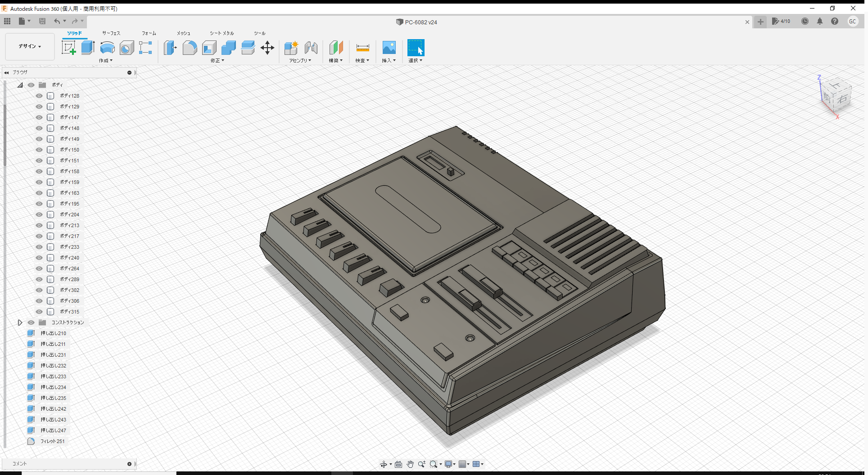Open the デザイン workspace switcher
Viewport: 868px width, 475px height.
(29, 46)
